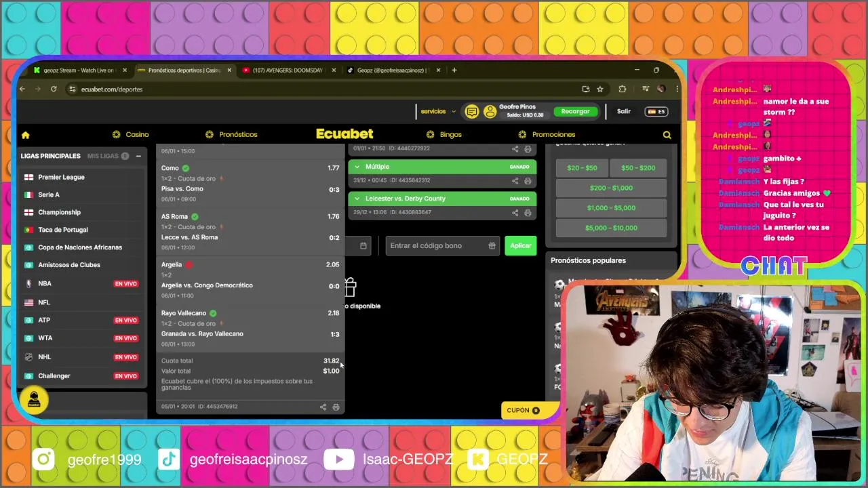Focus the bonus code input field

coord(442,246)
